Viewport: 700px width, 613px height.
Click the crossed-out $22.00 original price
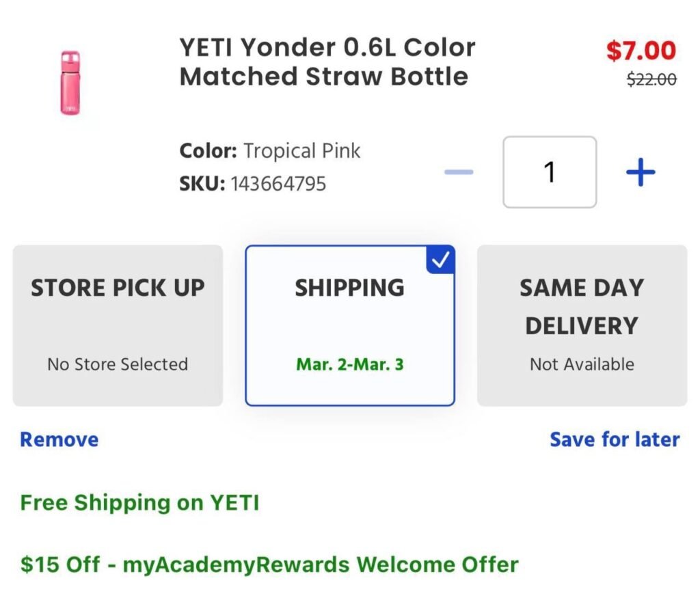pyautogui.click(x=651, y=79)
